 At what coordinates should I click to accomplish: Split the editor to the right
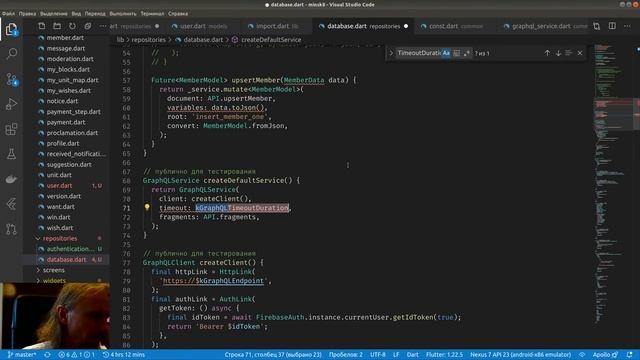(612, 26)
